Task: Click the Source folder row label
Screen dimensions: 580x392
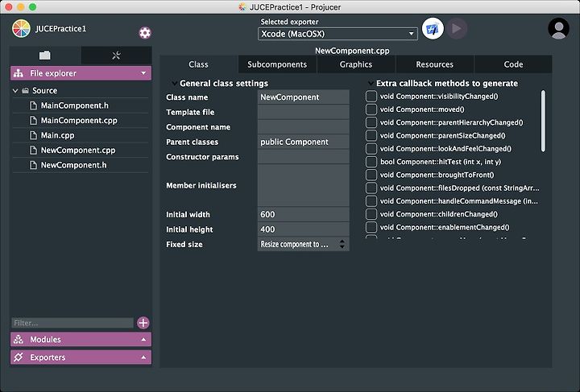Action: [x=45, y=90]
